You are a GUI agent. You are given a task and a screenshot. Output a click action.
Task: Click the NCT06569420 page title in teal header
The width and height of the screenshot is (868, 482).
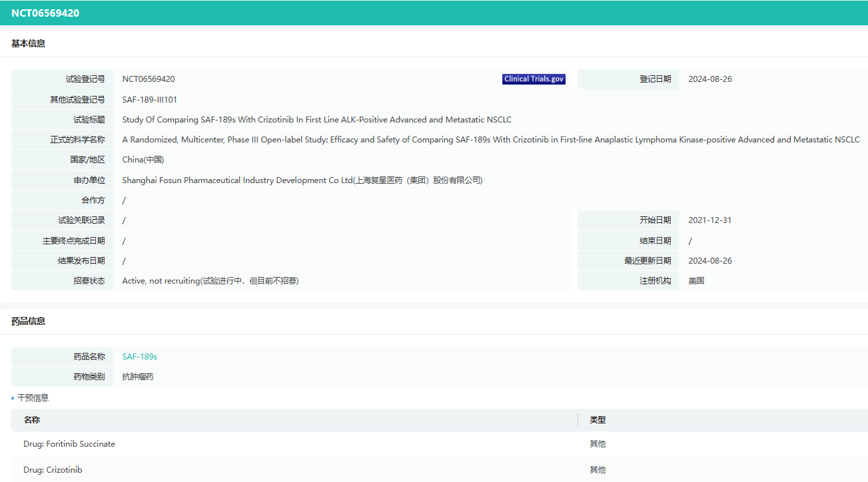coord(45,13)
